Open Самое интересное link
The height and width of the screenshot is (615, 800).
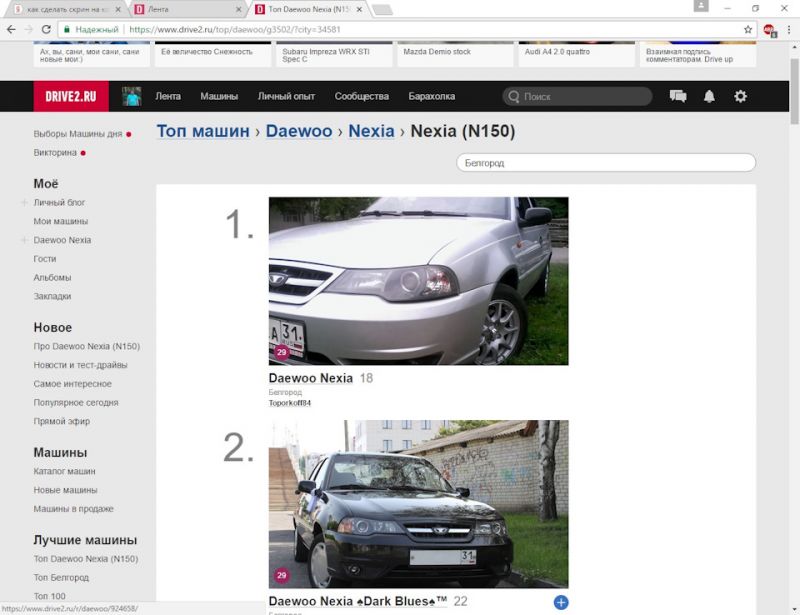tap(72, 384)
